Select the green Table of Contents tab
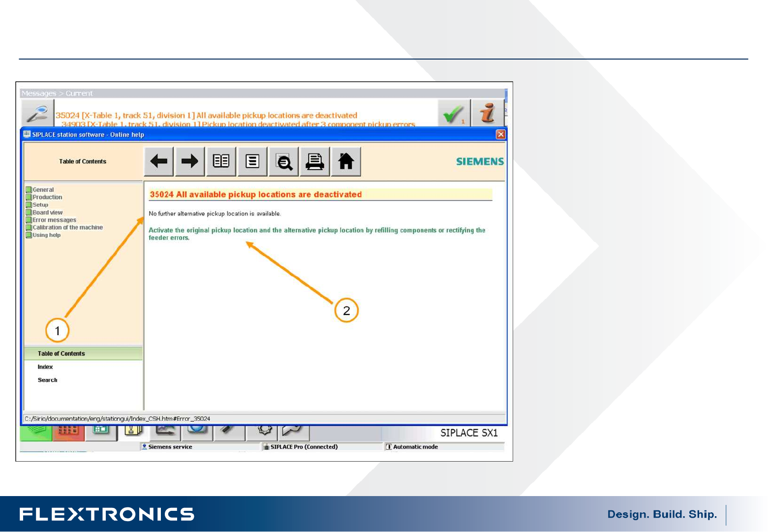This screenshot has width=768, height=532. [x=83, y=353]
